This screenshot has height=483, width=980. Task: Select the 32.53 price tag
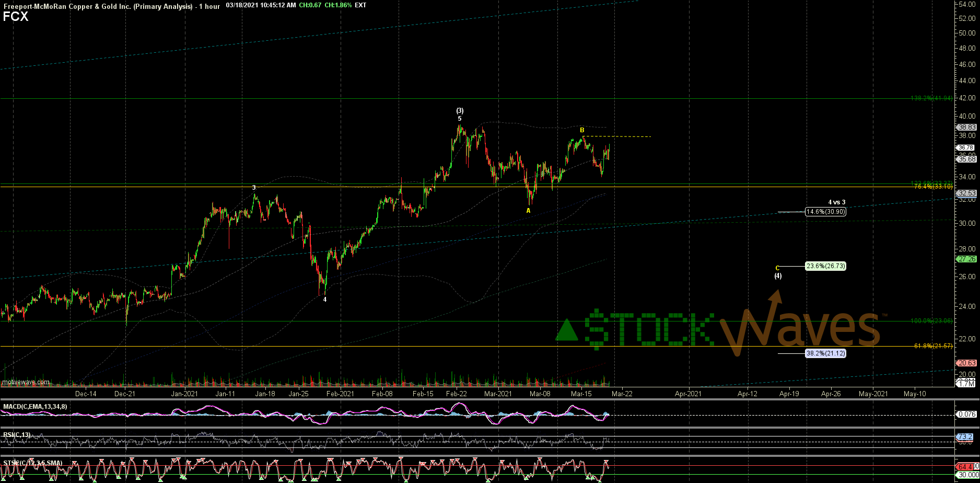pos(966,193)
